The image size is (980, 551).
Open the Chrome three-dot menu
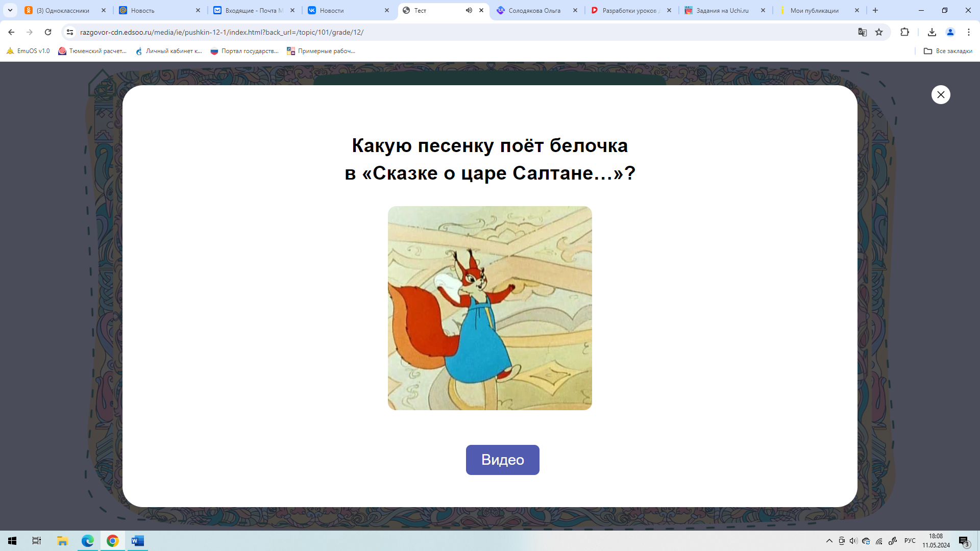coord(969,32)
